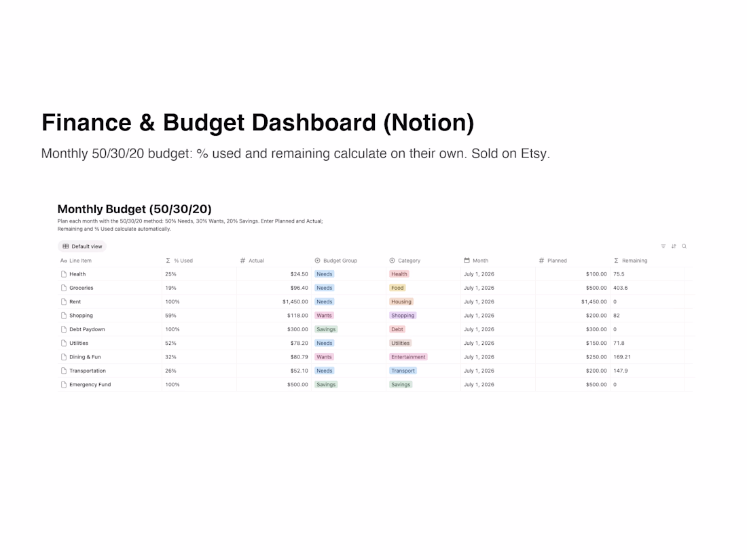Open the Dining & Fun row page icon

(64, 357)
